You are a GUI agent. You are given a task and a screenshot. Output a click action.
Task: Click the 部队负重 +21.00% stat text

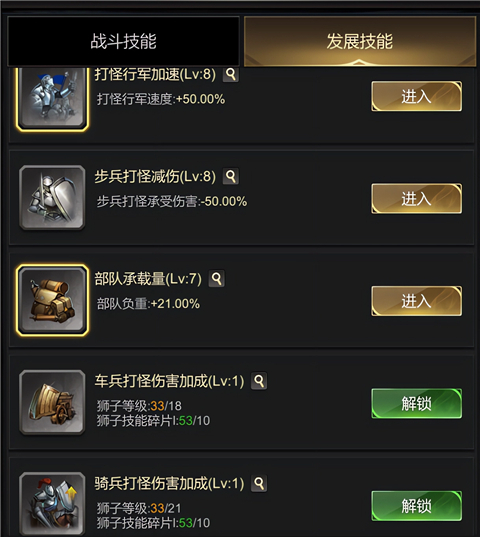[148, 304]
